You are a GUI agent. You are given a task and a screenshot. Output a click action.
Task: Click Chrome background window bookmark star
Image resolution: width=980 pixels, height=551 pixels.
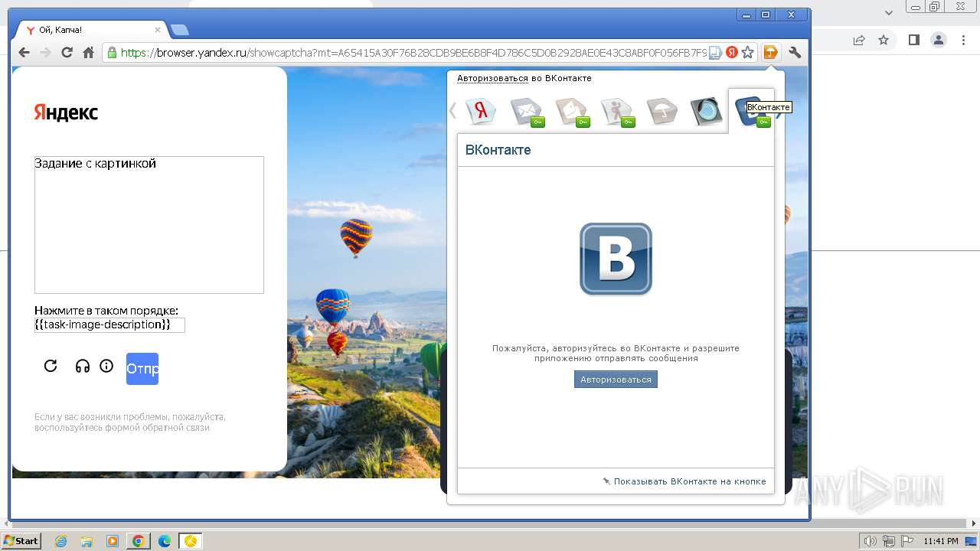884,40
